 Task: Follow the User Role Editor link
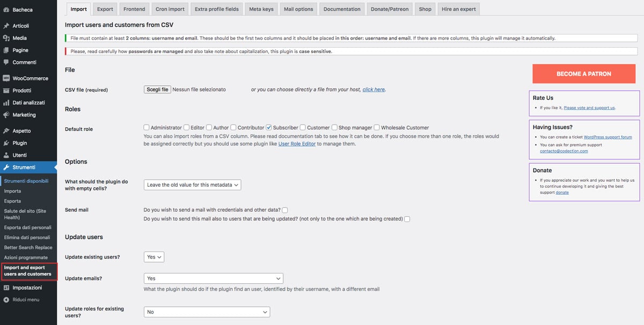[297, 144]
